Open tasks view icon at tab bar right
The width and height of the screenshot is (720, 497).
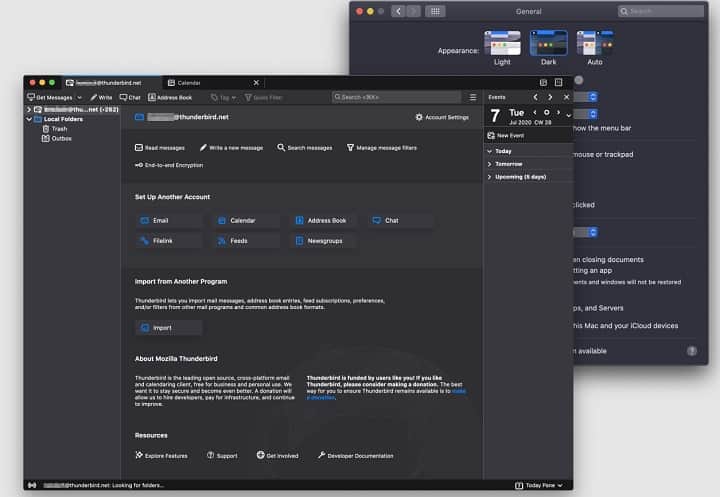558,82
